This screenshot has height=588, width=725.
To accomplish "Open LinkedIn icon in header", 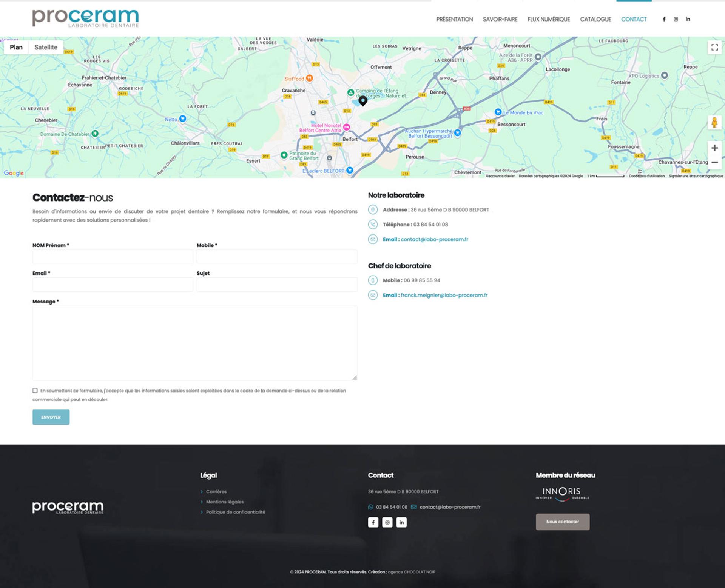I will [688, 19].
